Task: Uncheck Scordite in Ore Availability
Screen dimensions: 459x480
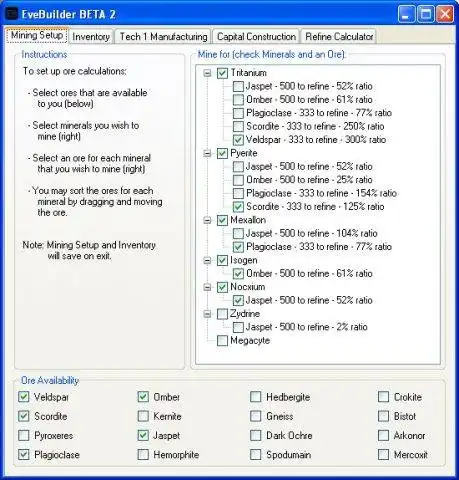Action: pyautogui.click(x=24, y=416)
